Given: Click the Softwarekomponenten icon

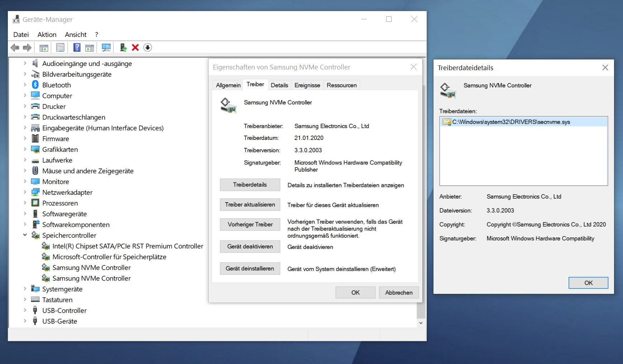Looking at the screenshot, I should [35, 224].
